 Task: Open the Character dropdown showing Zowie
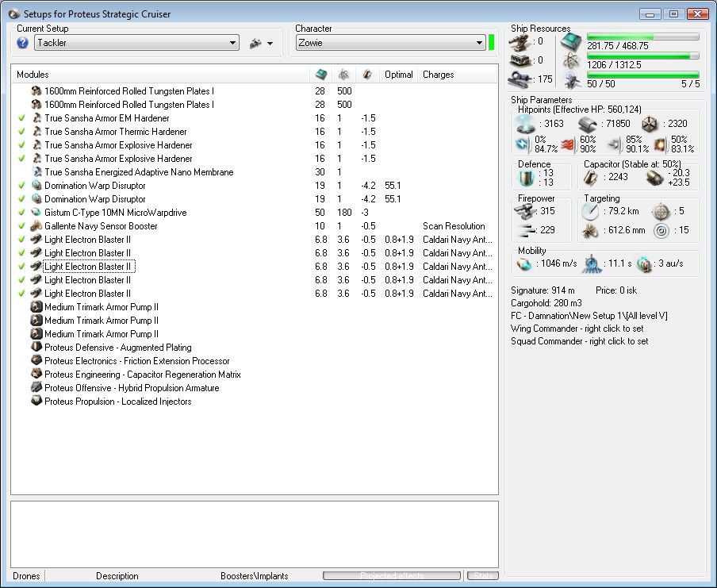(x=390, y=43)
